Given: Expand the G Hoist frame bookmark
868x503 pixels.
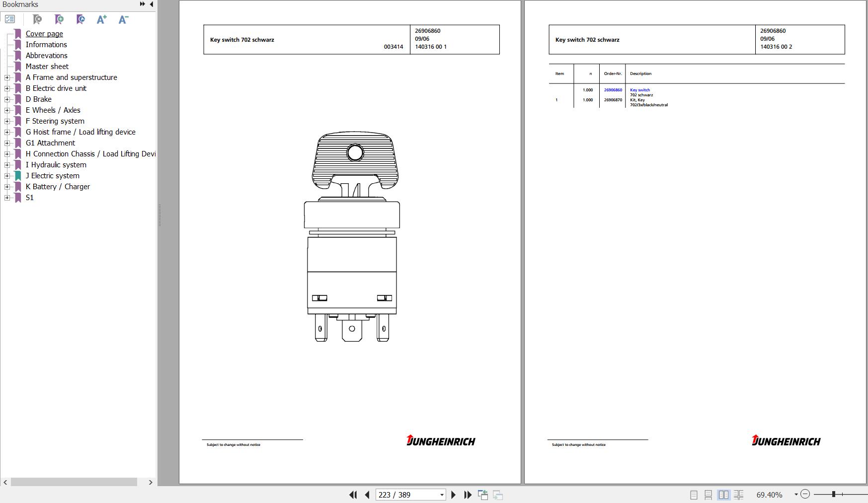Looking at the screenshot, I should [x=7, y=132].
